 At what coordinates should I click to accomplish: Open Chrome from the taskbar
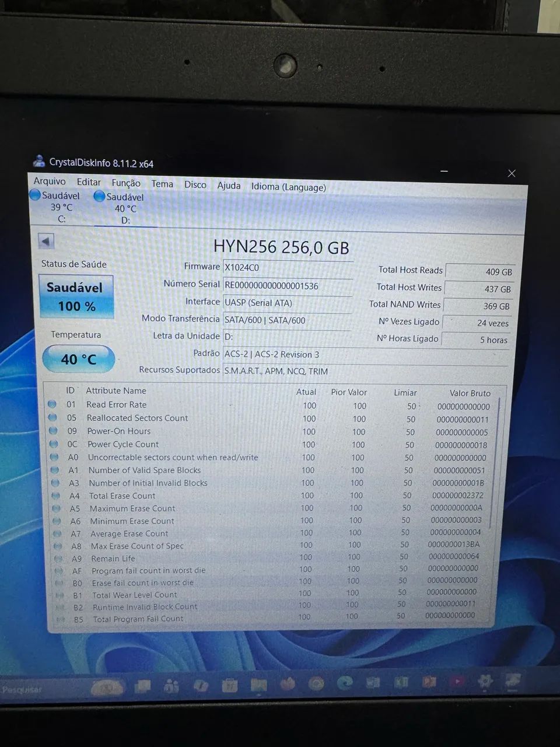coord(317,683)
